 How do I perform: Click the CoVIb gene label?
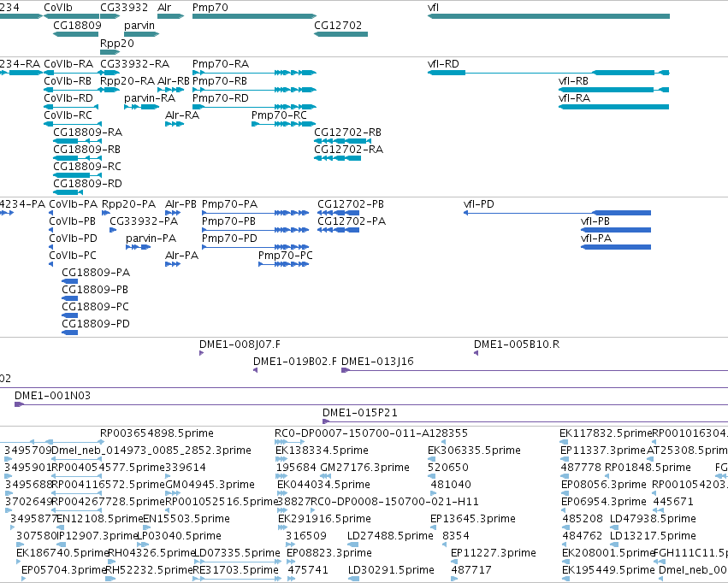point(58,8)
